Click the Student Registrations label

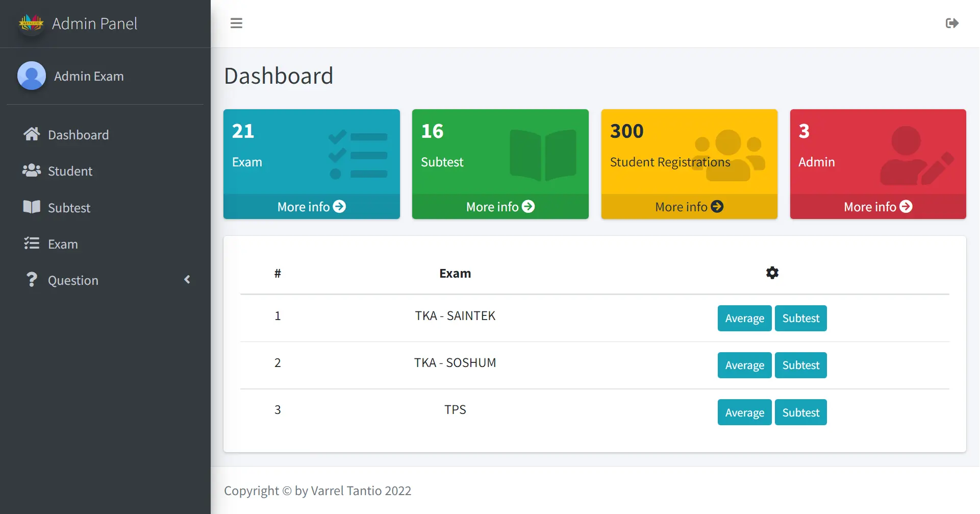coord(670,162)
